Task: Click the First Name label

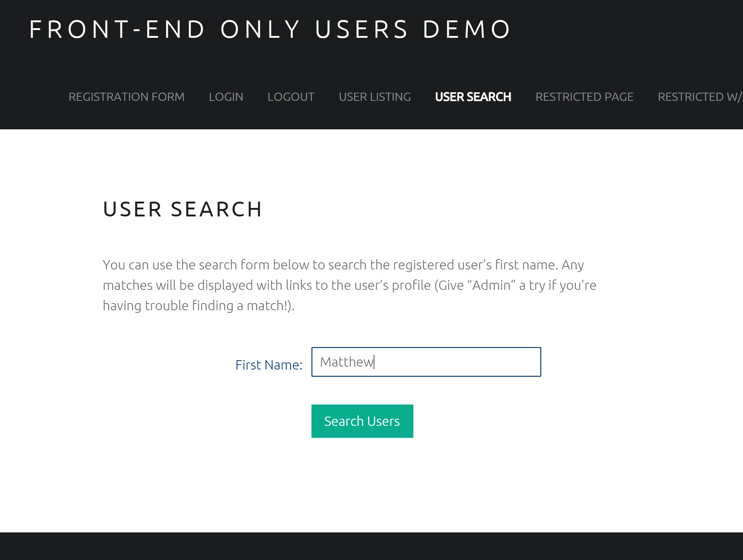Action: click(269, 365)
